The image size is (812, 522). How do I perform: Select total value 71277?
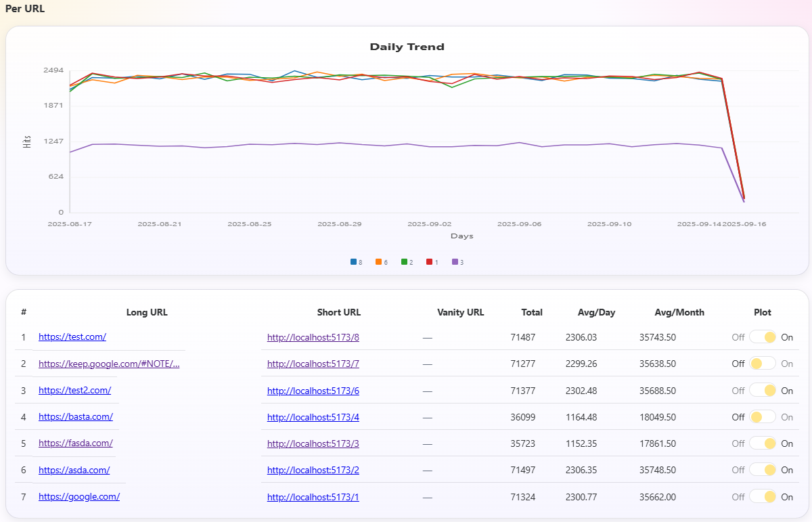click(x=523, y=364)
